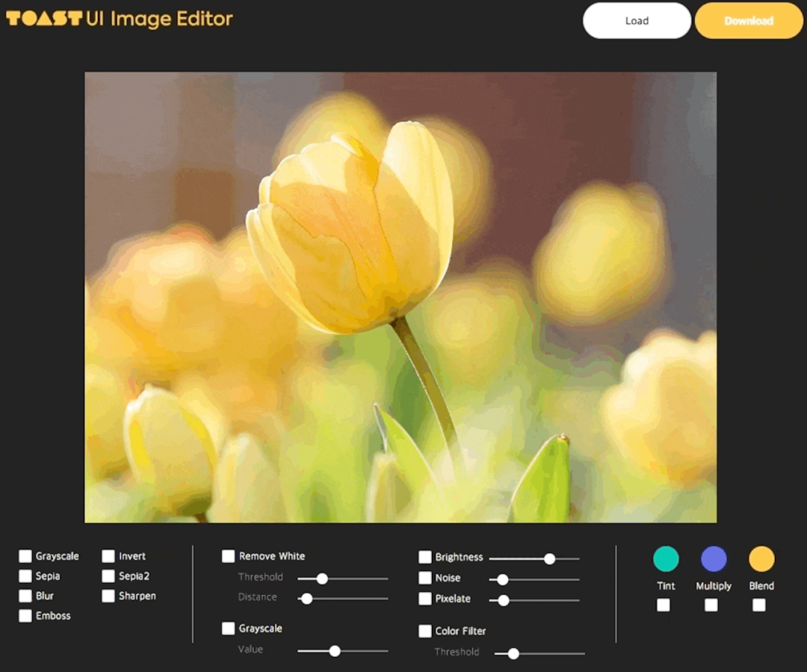The height and width of the screenshot is (672, 807).
Task: Click the Download button
Action: pos(749,21)
